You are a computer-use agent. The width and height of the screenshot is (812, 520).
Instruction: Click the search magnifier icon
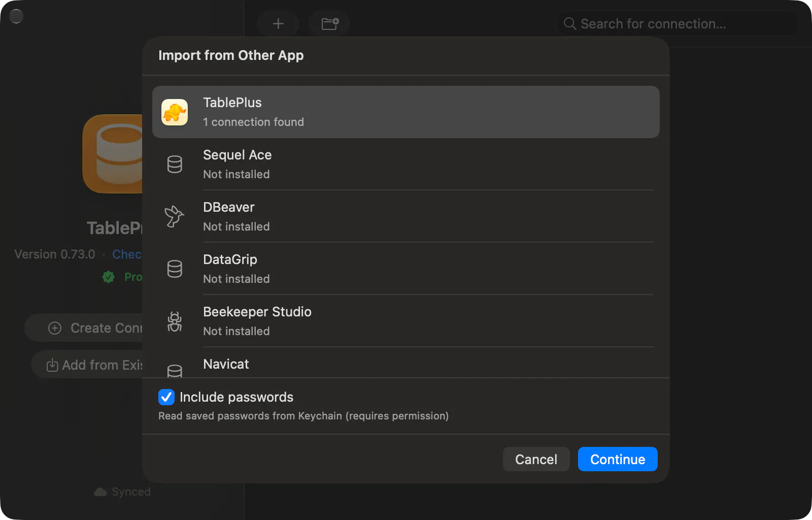[x=569, y=24]
